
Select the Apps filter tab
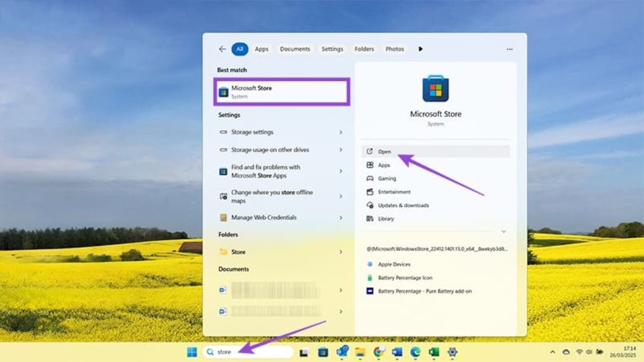261,49
